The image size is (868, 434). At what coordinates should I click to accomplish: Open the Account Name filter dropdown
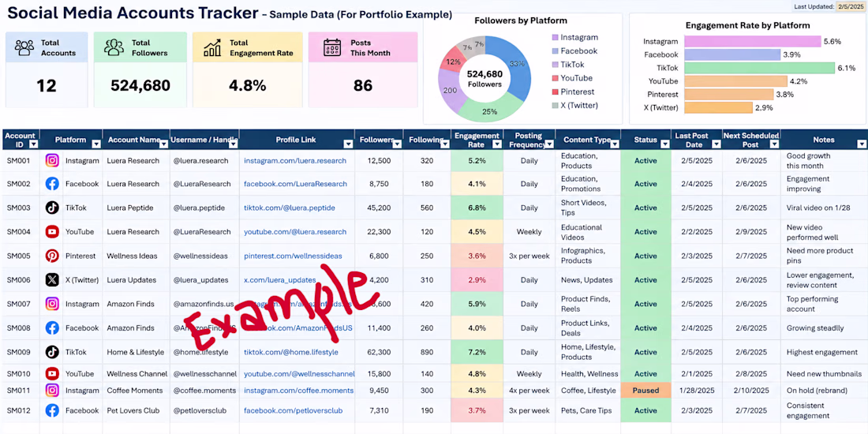point(163,144)
